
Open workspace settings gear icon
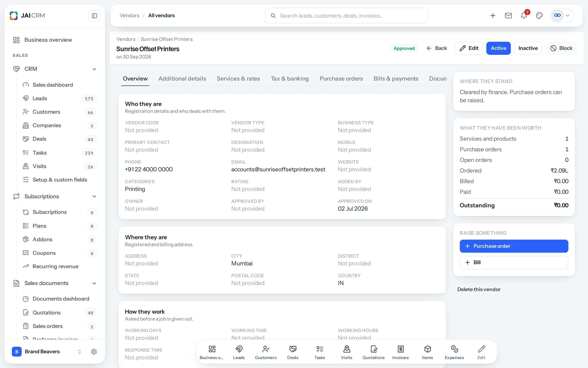coord(94,351)
